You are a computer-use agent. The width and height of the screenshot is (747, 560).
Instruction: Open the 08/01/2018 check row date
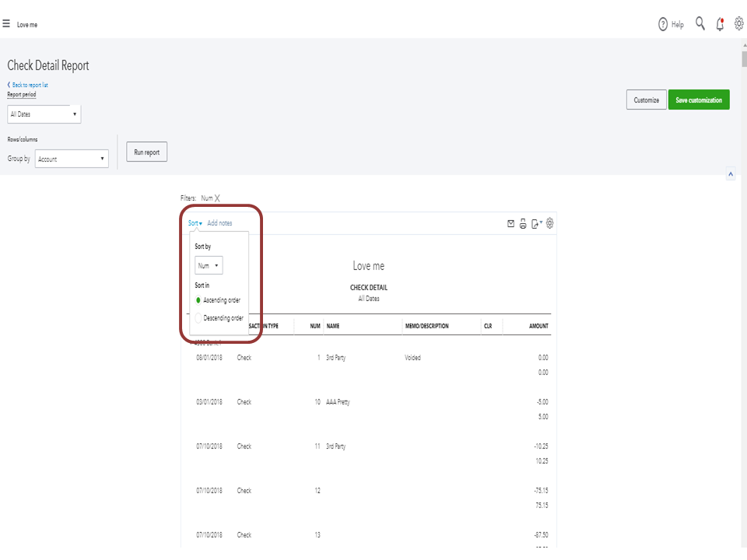[209, 358]
